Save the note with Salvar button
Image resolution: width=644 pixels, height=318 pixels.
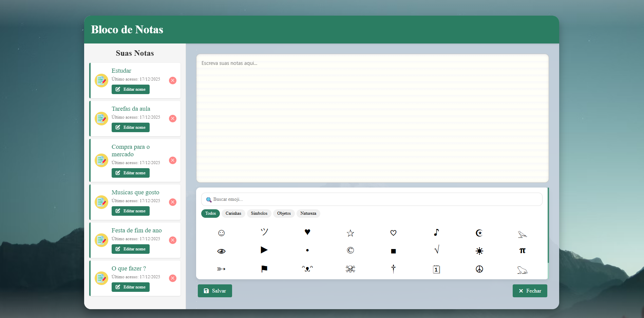[215, 291]
